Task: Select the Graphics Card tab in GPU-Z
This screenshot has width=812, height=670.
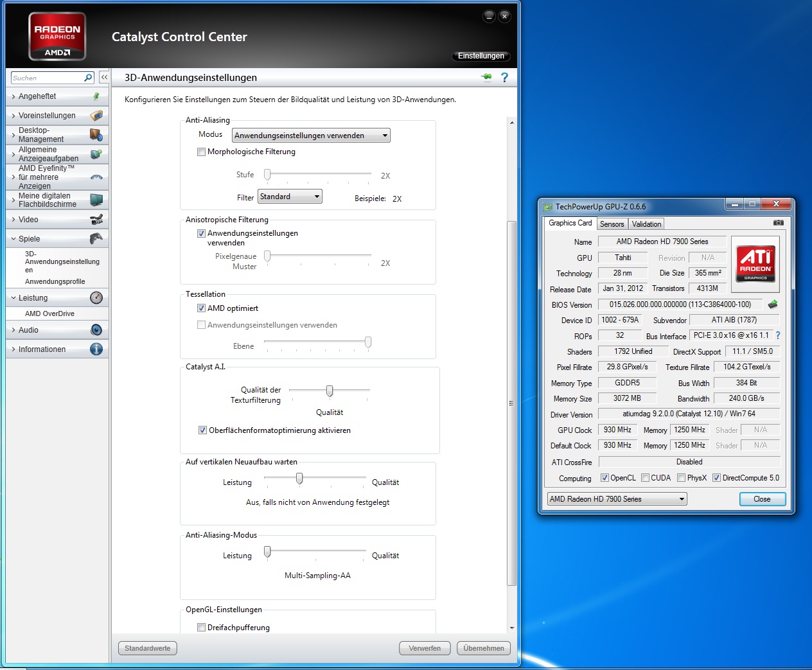Action: pyautogui.click(x=570, y=223)
